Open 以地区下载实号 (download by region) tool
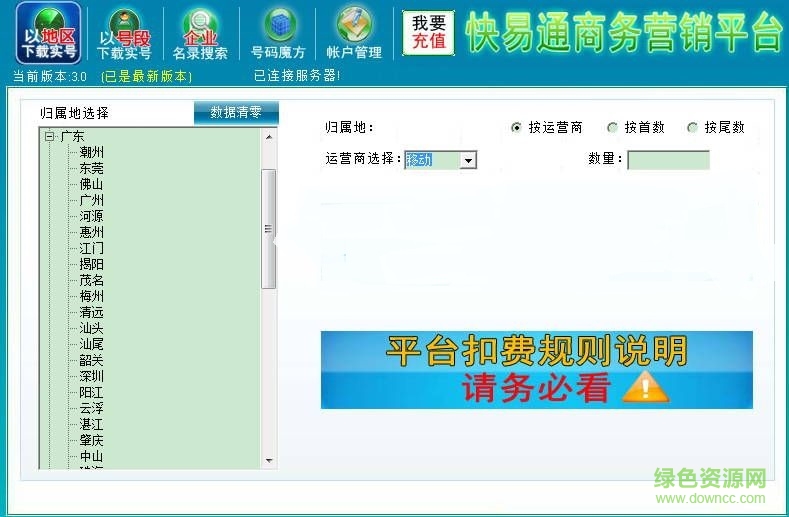The image size is (789, 517). point(48,33)
